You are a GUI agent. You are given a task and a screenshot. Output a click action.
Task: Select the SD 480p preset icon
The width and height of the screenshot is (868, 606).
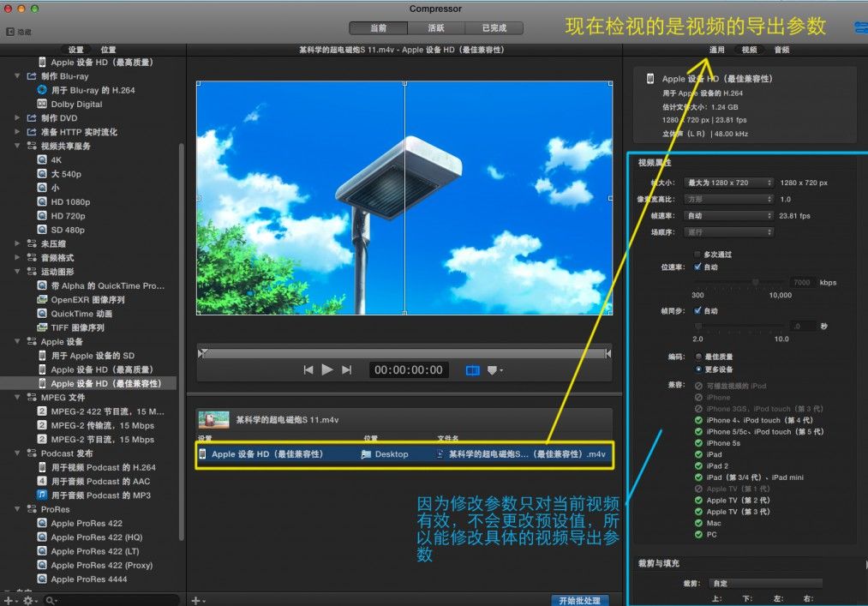coord(42,230)
